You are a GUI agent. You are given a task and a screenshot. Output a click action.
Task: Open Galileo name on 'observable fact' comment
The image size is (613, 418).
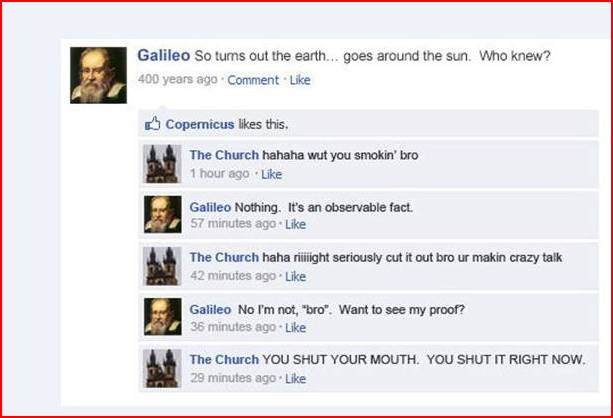[x=210, y=207]
